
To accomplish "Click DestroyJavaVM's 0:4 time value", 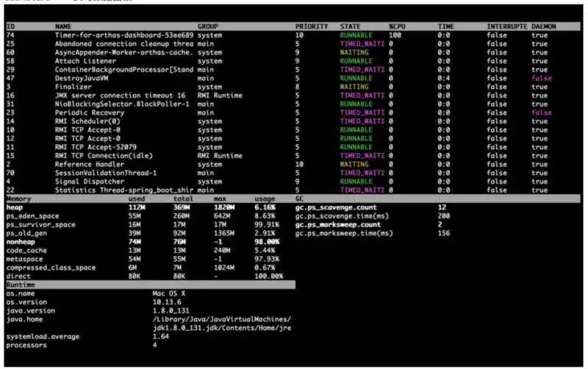I will (444, 79).
